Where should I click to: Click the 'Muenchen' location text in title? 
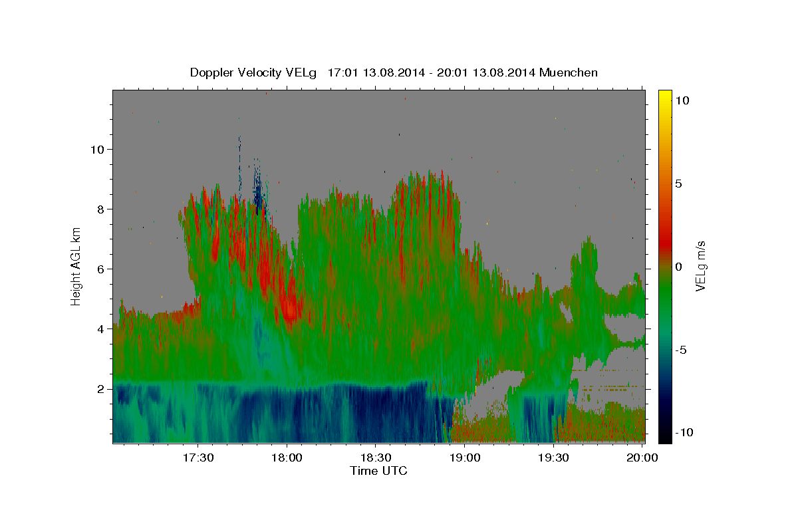569,72
